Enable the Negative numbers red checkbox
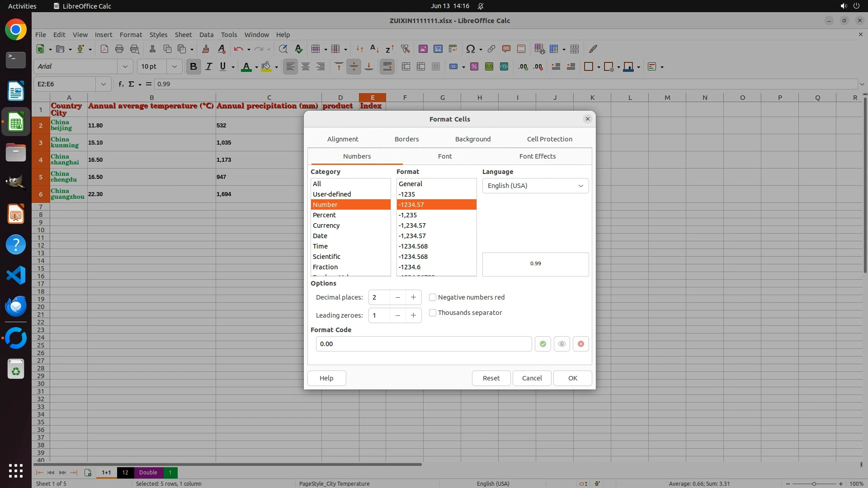The image size is (868, 488). click(x=433, y=297)
